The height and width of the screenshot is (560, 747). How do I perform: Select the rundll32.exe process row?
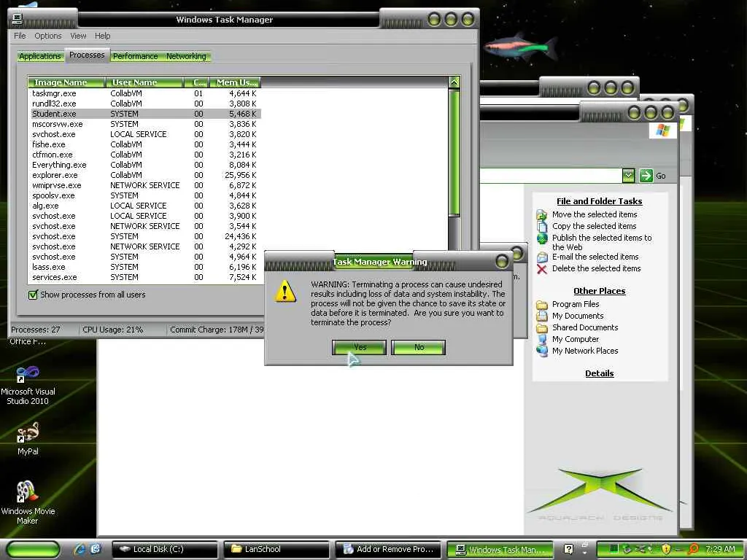pos(144,104)
